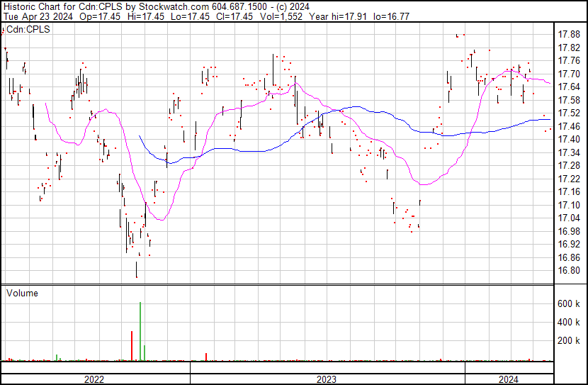Click the 16.80 price axis label
Screen dimensions: 588x385
(569, 270)
